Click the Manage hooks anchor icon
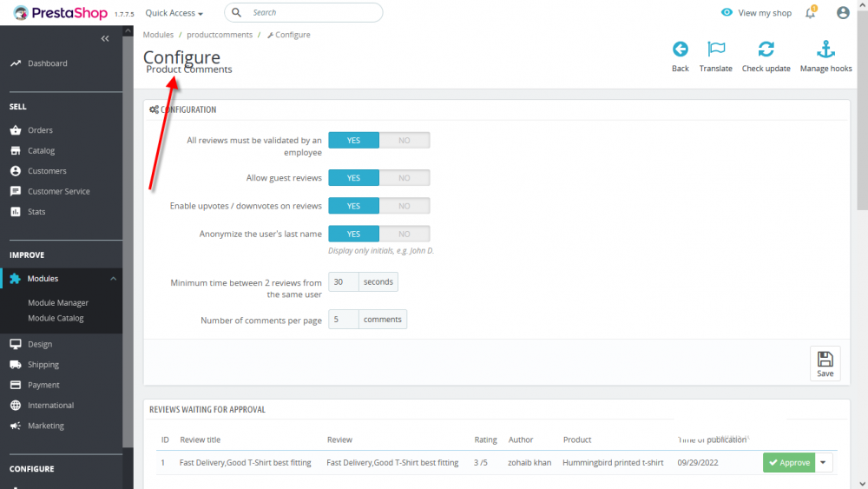868x489 pixels. [826, 50]
